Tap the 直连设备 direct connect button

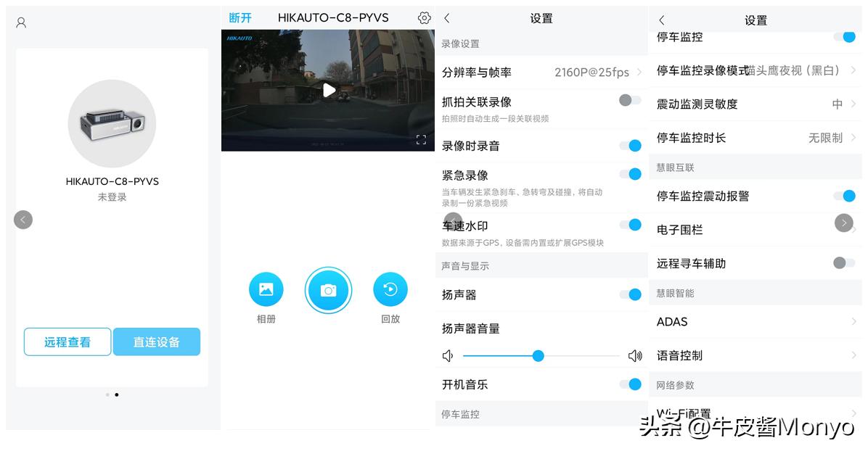coord(157,342)
